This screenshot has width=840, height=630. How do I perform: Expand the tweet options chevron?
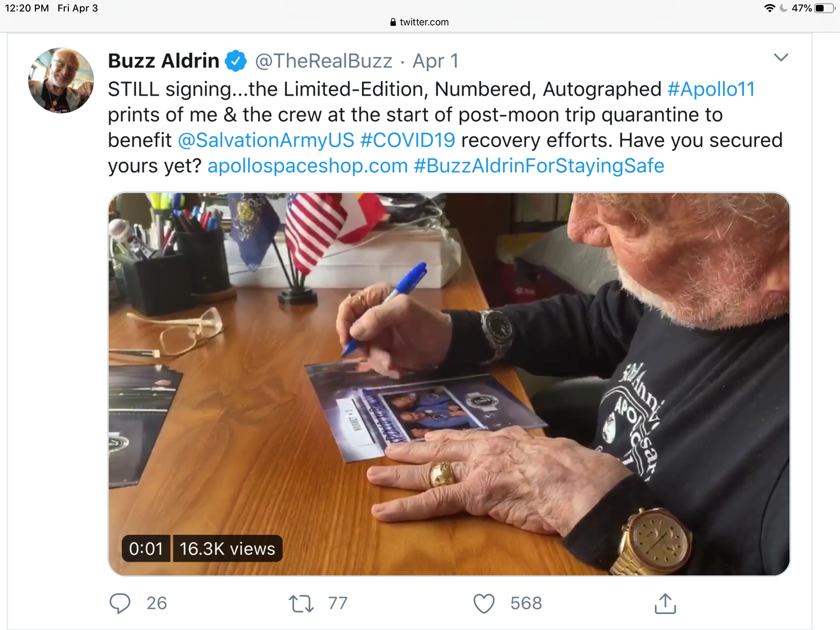pos(781,57)
